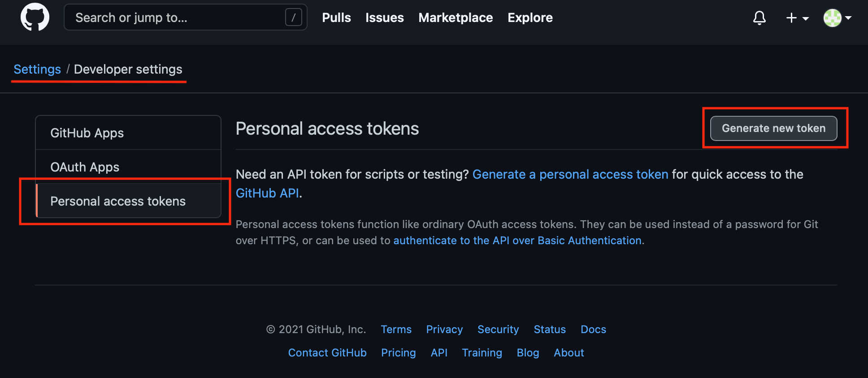Follow 'Generate a personal access token' link
Screen dimensions: 868x378
coord(570,174)
